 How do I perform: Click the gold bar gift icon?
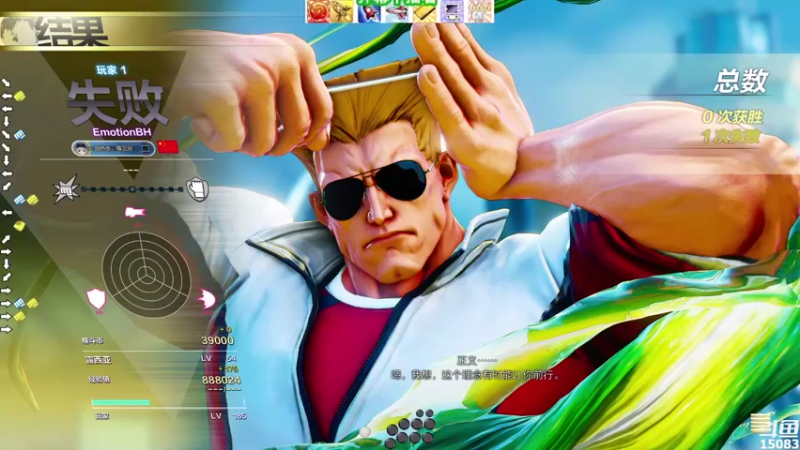[424, 11]
